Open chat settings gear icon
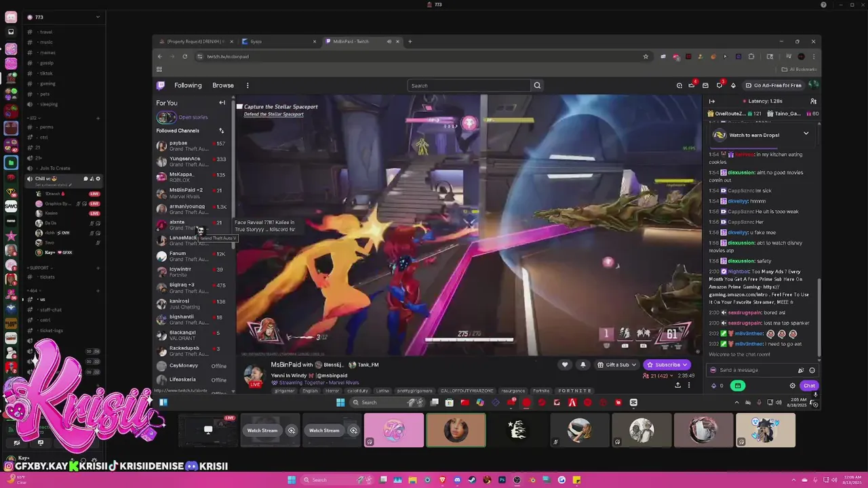 coord(792,386)
